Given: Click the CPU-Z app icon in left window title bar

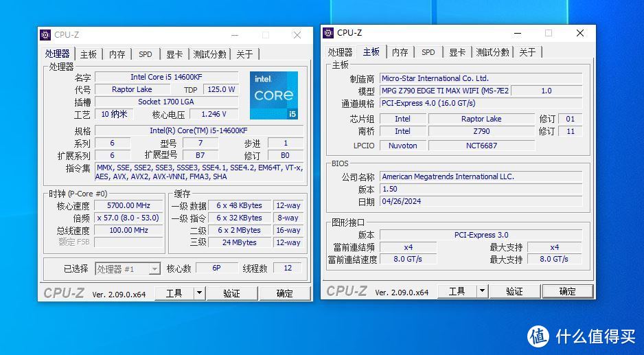Looking at the screenshot, I should click(x=45, y=35).
